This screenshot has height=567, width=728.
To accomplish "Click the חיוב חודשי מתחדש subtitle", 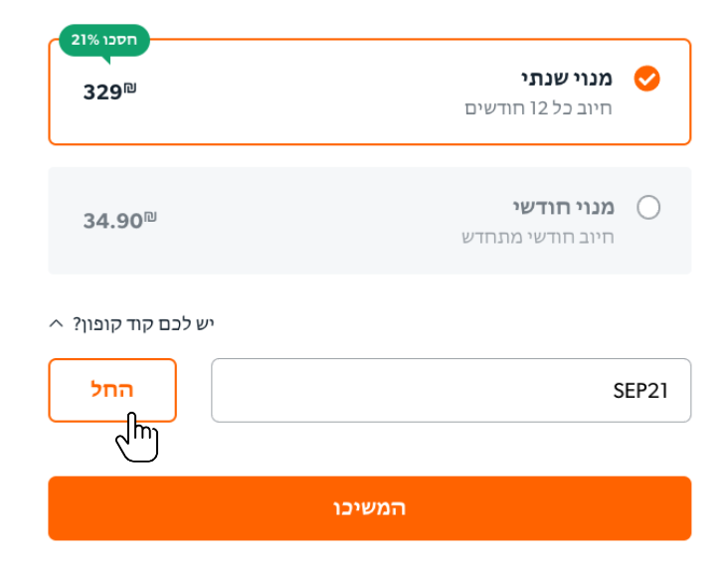I will [x=538, y=238].
